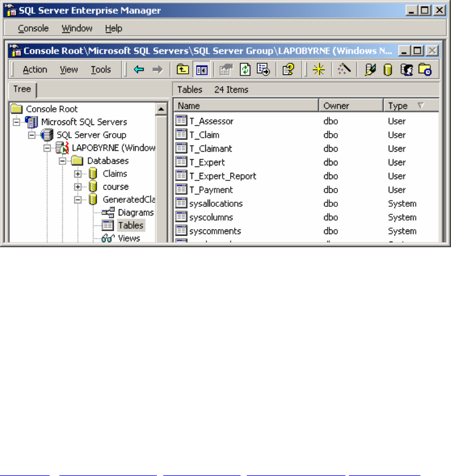
Task: Open the Help menu
Action: [114, 28]
